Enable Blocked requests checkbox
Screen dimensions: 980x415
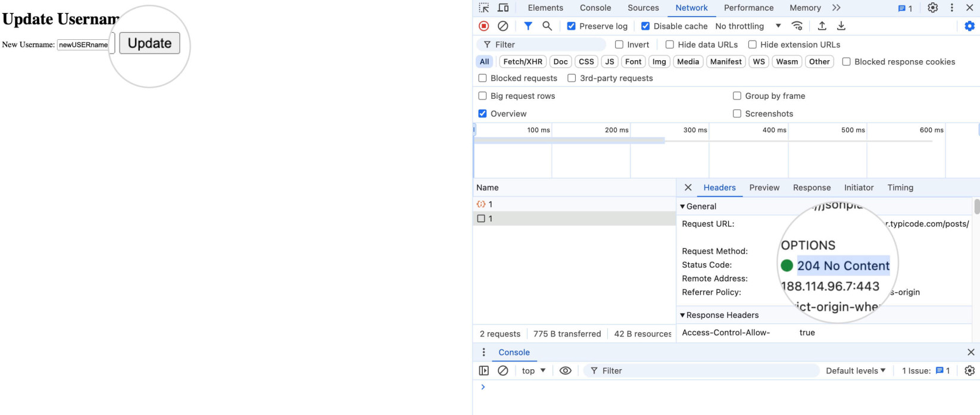pyautogui.click(x=483, y=78)
